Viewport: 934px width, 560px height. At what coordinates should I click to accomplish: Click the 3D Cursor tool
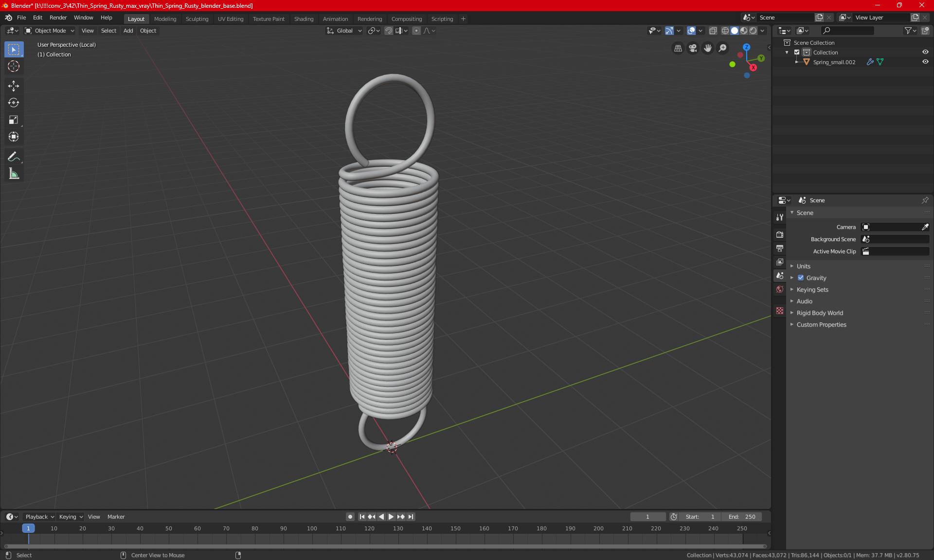click(14, 66)
